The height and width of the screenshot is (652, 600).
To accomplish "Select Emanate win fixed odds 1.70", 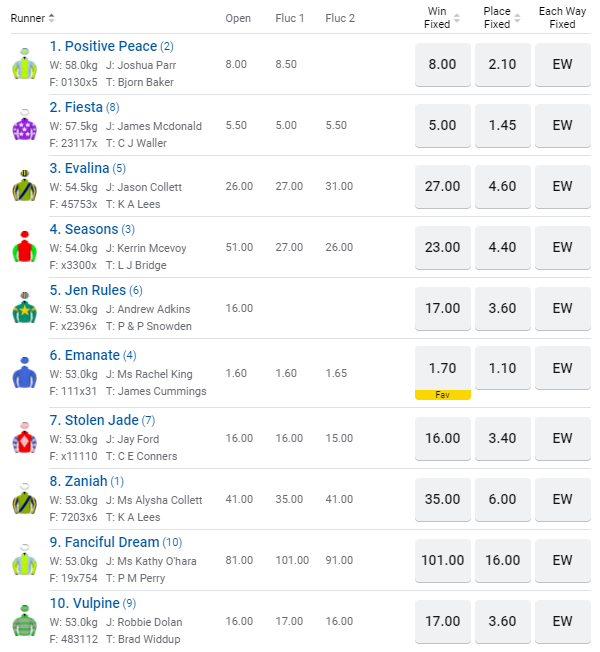I will click(442, 368).
